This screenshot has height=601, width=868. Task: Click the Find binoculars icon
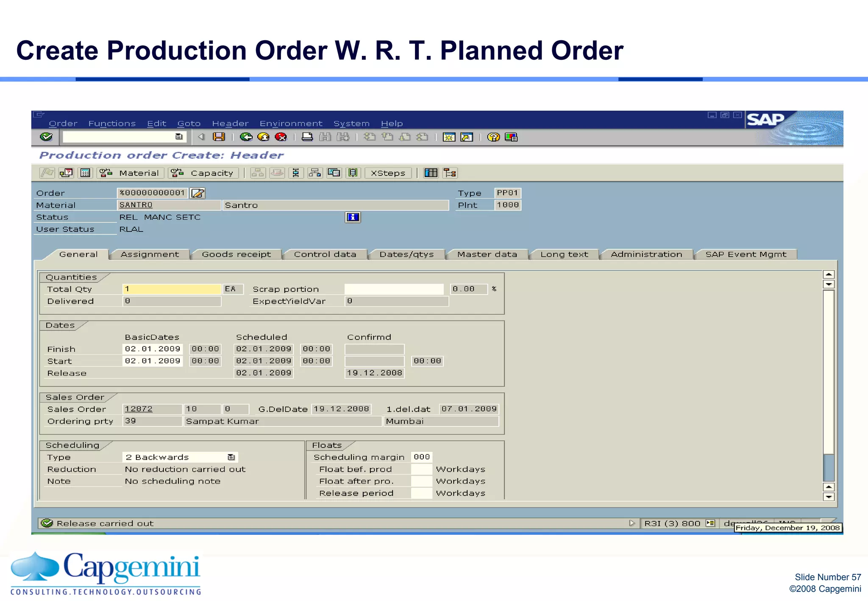[x=325, y=137]
